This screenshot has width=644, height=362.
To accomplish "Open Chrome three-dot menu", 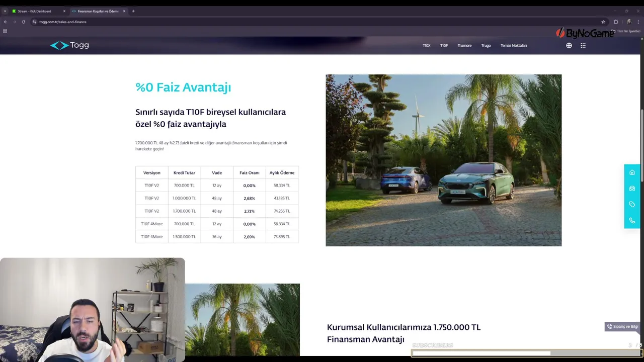I will [x=638, y=22].
